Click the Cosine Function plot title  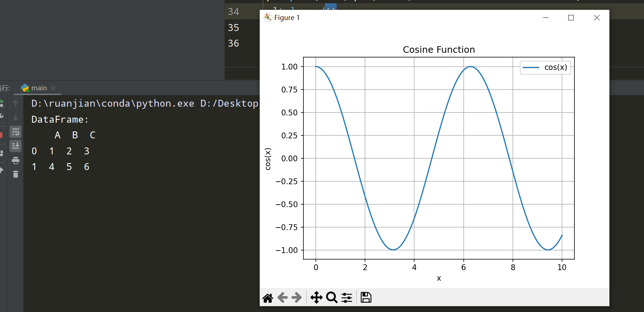(439, 50)
